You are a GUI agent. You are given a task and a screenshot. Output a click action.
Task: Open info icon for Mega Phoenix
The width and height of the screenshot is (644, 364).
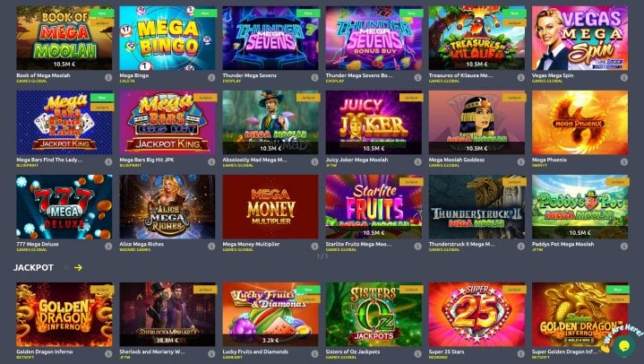624,161
